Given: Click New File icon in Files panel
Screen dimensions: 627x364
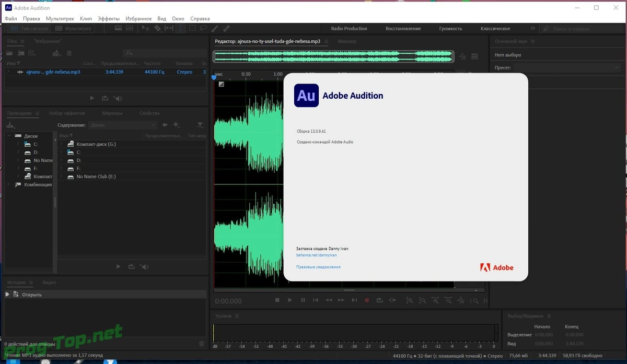Looking at the screenshot, I should (32, 53).
